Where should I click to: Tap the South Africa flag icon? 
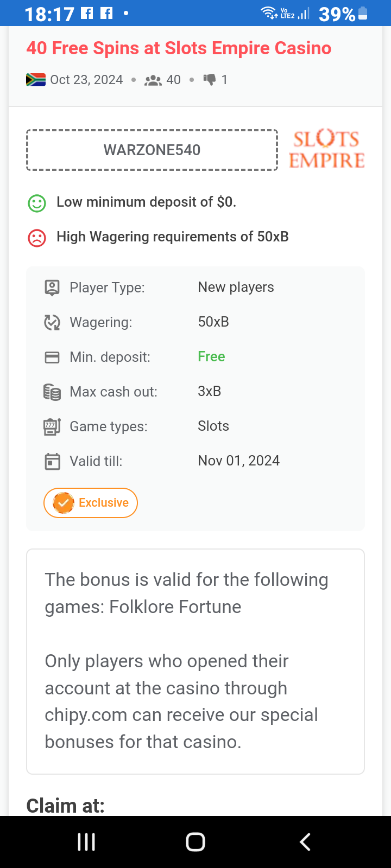pyautogui.click(x=36, y=80)
